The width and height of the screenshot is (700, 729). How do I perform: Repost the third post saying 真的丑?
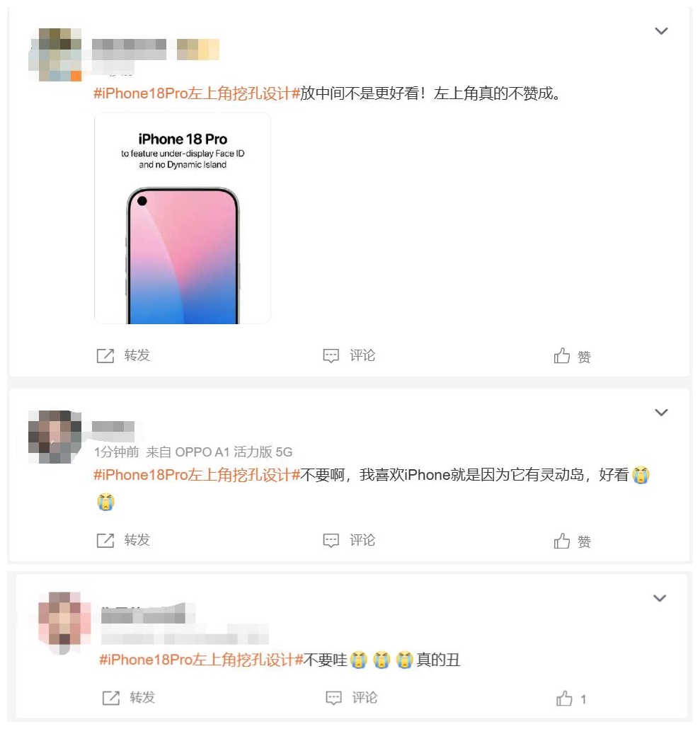click(129, 697)
